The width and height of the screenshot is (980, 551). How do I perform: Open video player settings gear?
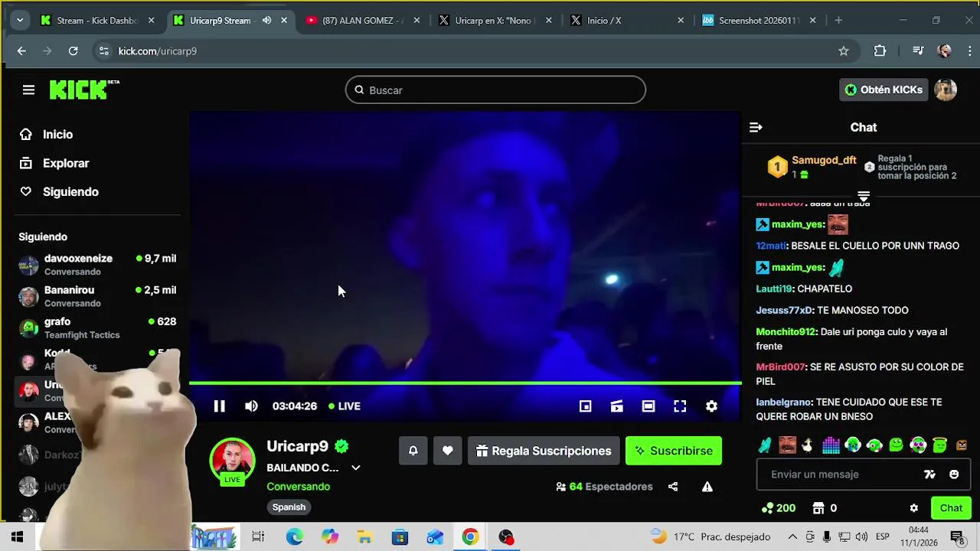(x=711, y=406)
